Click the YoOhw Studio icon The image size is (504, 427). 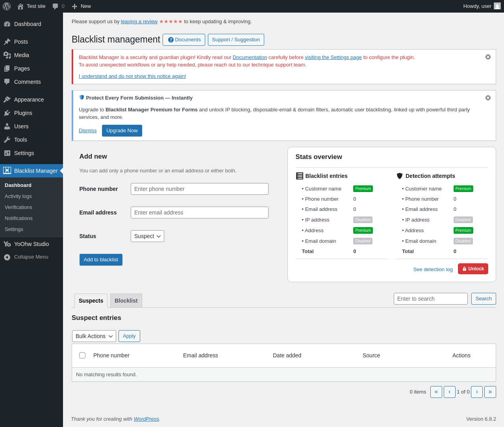[7, 244]
